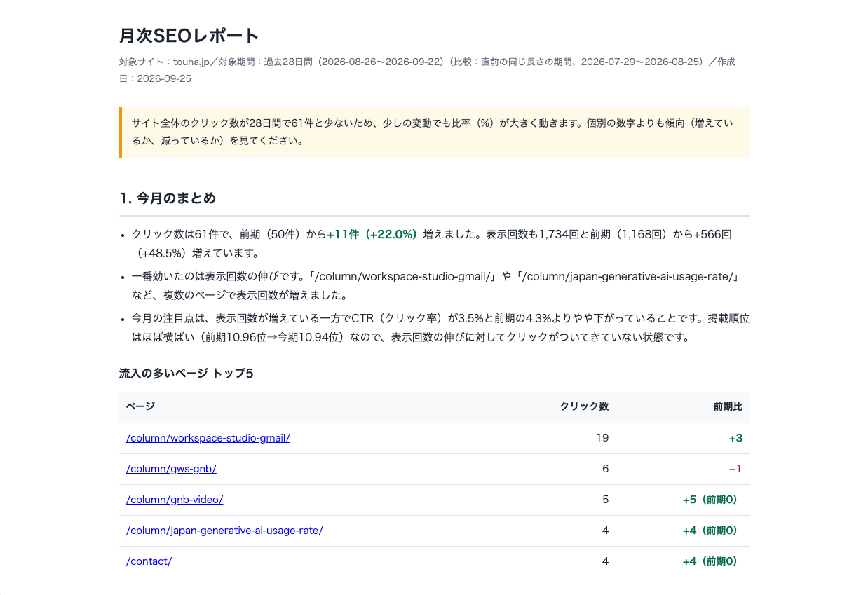Screen dimensions: 868x595
Task: Click the クリック数 column header
Action: click(584, 406)
